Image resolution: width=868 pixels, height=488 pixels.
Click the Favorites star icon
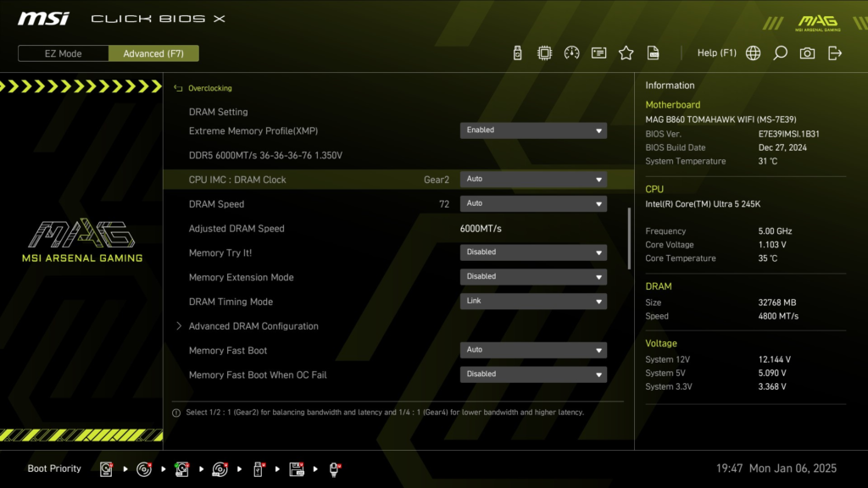(x=626, y=52)
